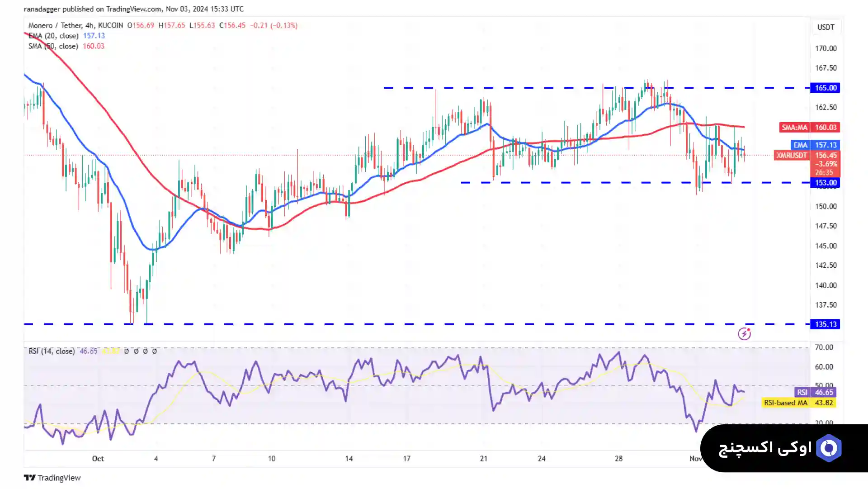Click the TradingView logo at bottom left
Screen dimensions: 868x489
pyautogui.click(x=52, y=478)
